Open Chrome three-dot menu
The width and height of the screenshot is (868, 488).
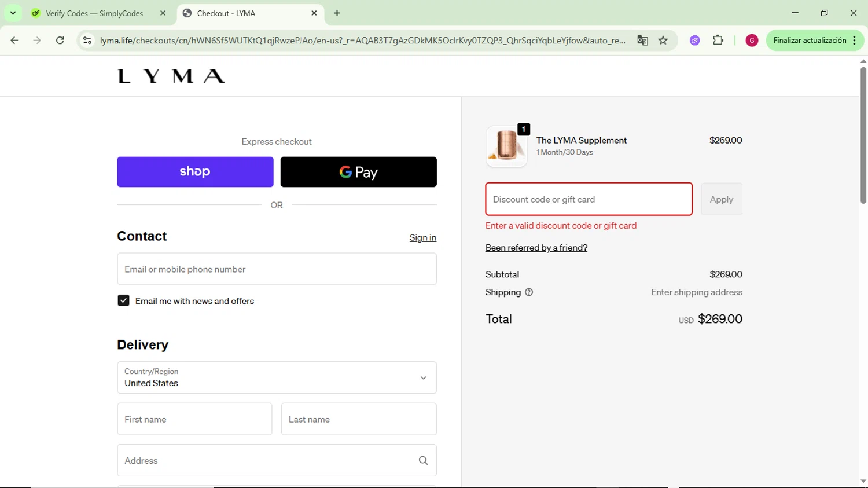(x=855, y=41)
